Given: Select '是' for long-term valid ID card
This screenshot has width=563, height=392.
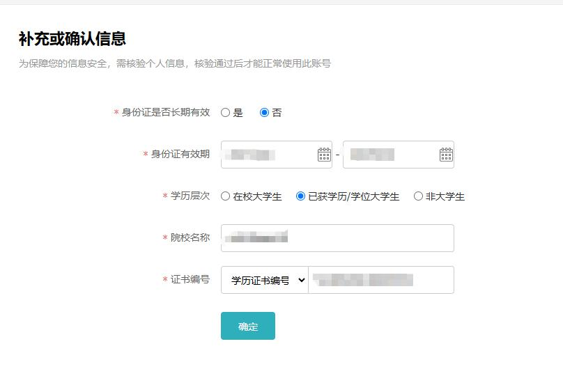Looking at the screenshot, I should [225, 113].
